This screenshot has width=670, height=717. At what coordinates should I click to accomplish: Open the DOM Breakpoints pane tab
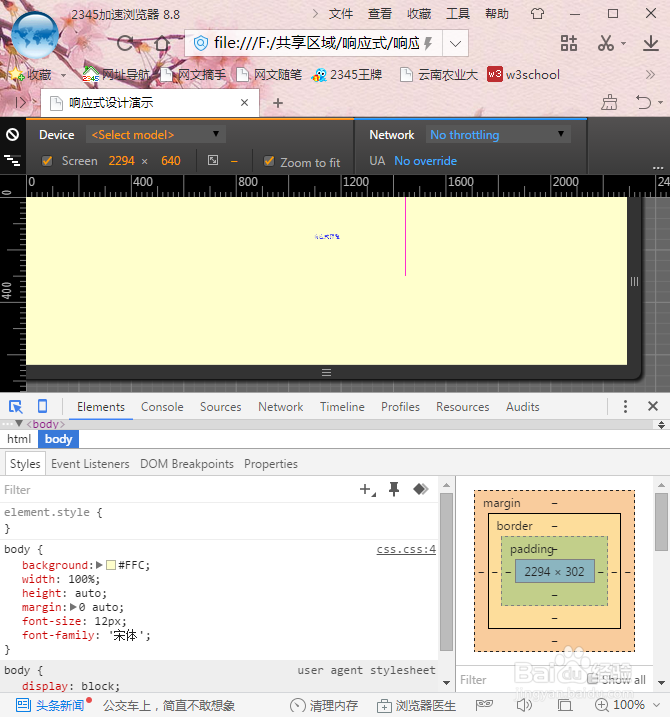click(x=187, y=464)
